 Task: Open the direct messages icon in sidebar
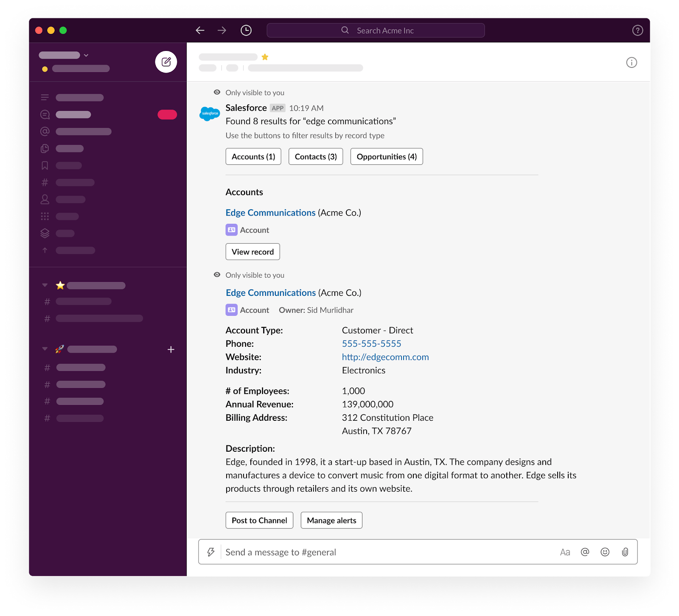[x=45, y=115]
